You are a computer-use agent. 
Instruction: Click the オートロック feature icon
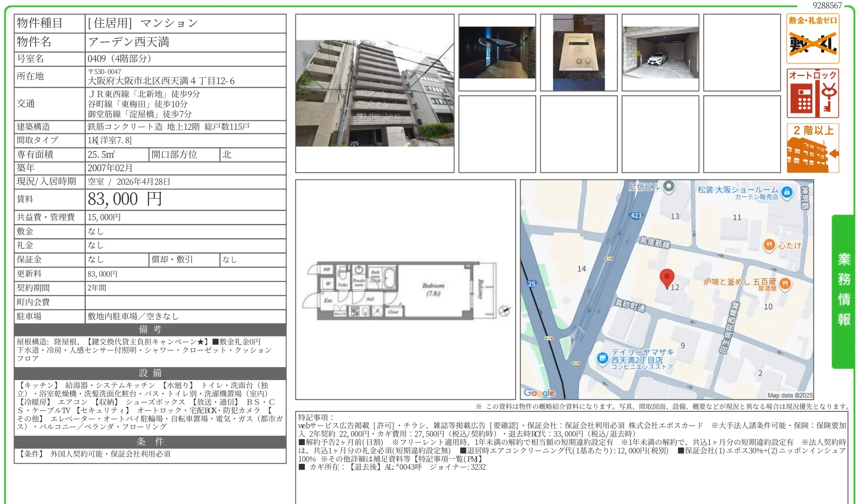point(812,93)
